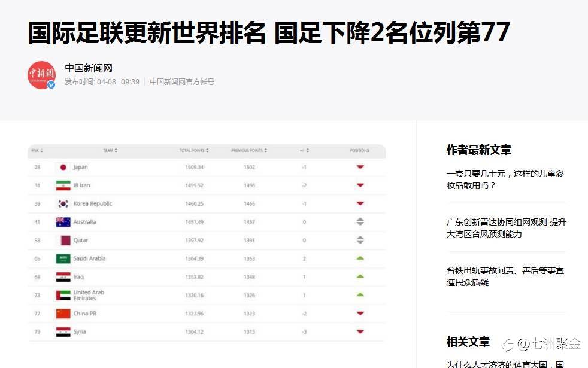Click the Saudi Arabia flag icon
588x368 pixels.
pyautogui.click(x=63, y=258)
